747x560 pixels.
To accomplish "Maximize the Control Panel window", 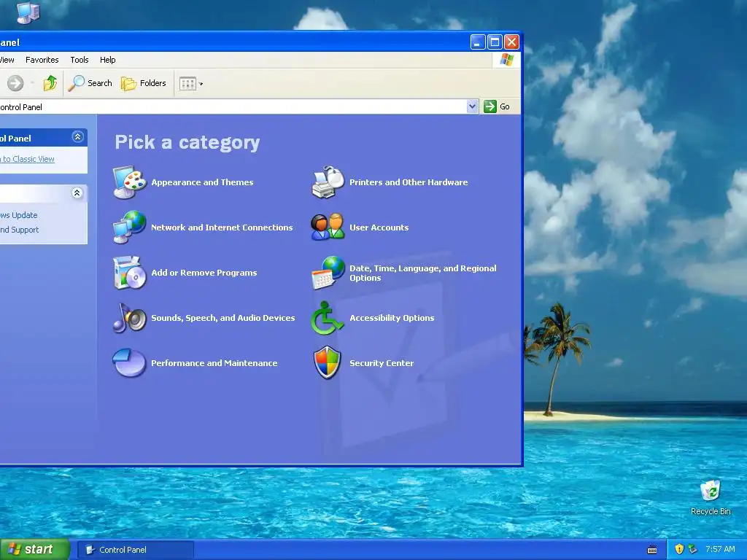I will tap(495, 42).
